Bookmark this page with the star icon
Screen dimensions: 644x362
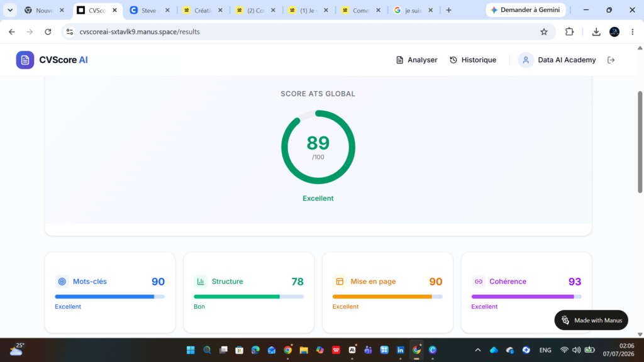pyautogui.click(x=544, y=31)
